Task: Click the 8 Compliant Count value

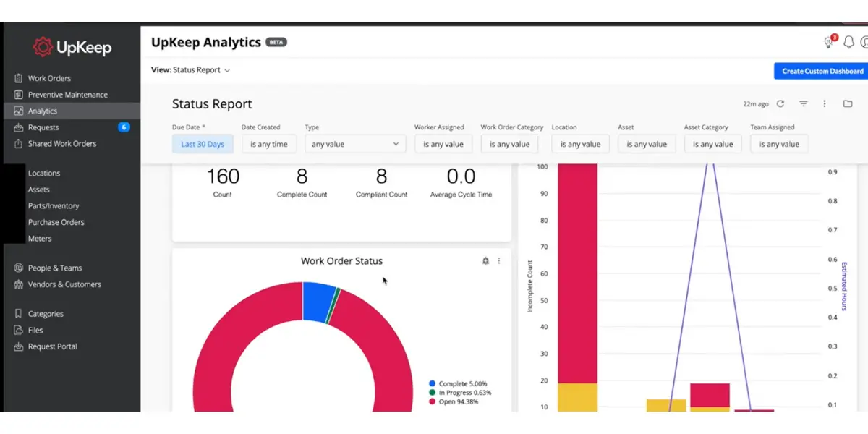Action: [382, 176]
